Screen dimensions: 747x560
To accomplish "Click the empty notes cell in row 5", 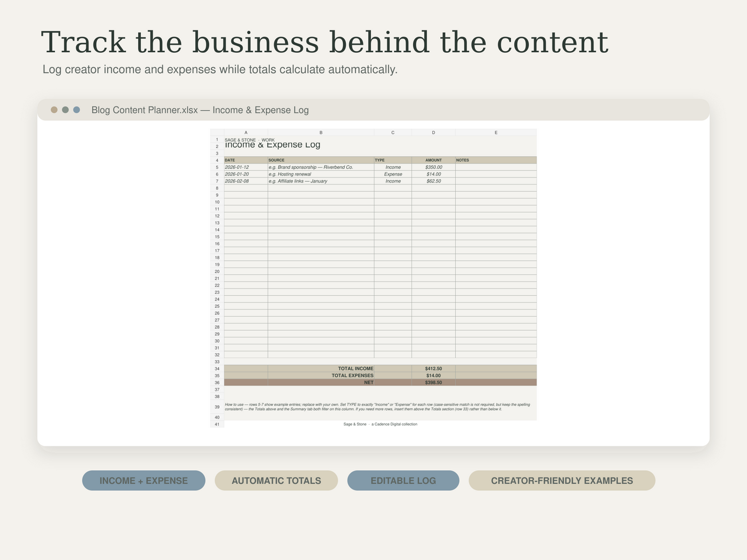I will point(496,167).
